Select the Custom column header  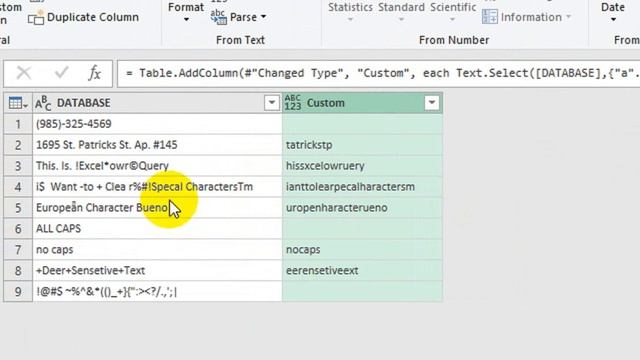(362, 103)
